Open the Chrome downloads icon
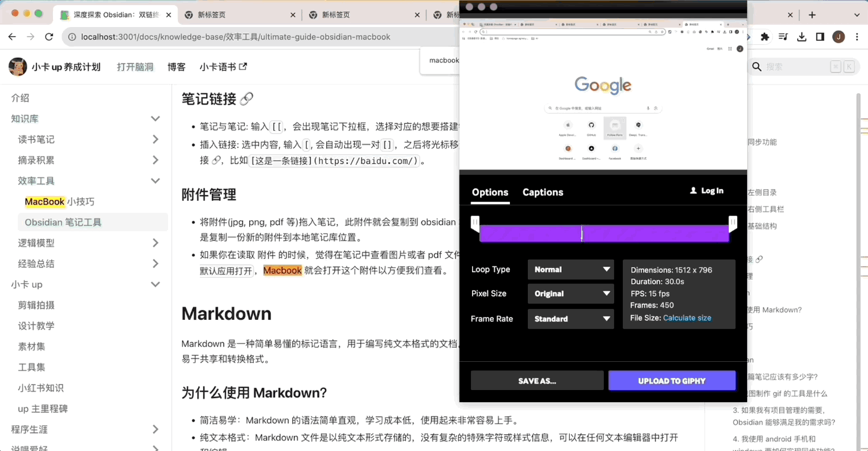868x451 pixels. tap(801, 37)
